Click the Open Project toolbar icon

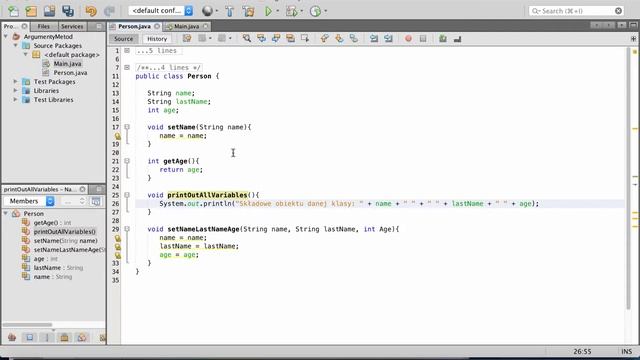point(49,11)
